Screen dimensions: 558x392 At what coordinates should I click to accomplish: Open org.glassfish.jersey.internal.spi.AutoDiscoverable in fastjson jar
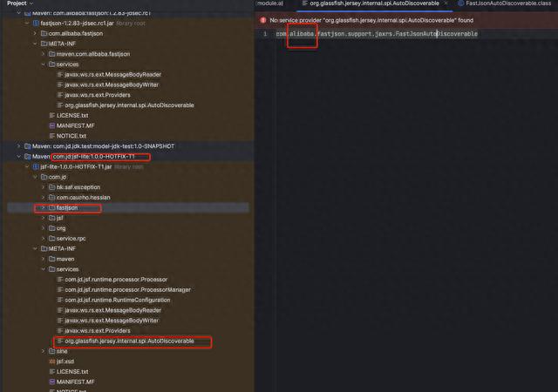point(130,105)
